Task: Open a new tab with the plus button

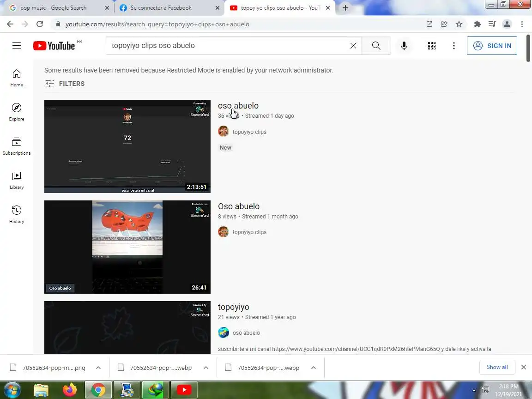Action: tap(345, 8)
